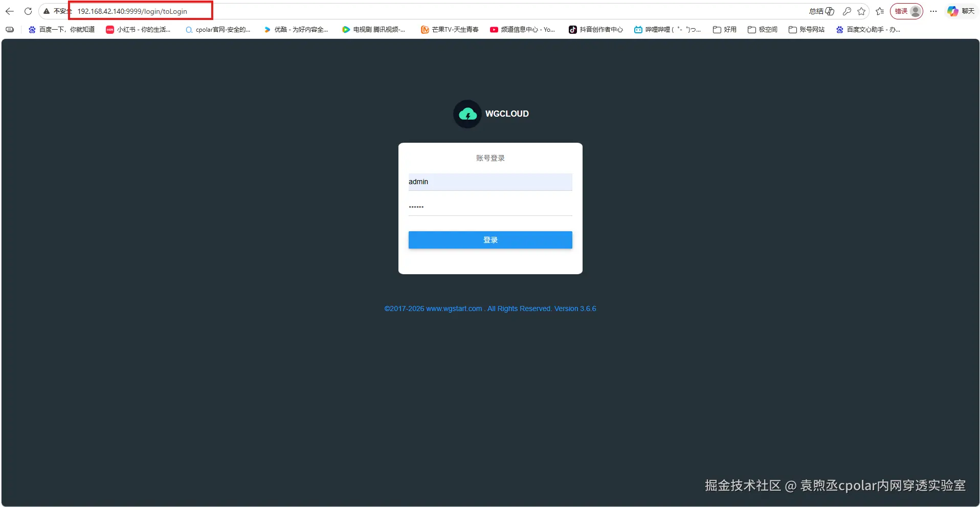Click the WGCLOUD cloud logo
The height and width of the screenshot is (507, 980).
tap(467, 114)
